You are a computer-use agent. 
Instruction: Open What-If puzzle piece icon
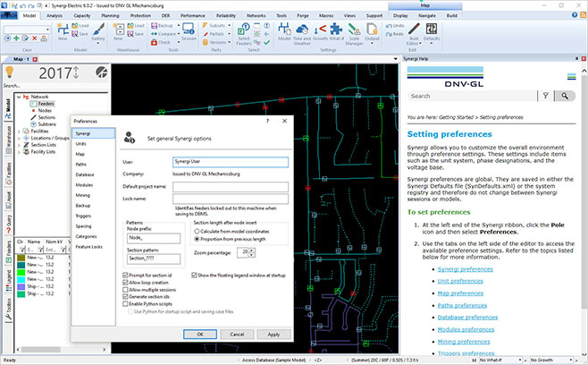pyautogui.click(x=336, y=30)
